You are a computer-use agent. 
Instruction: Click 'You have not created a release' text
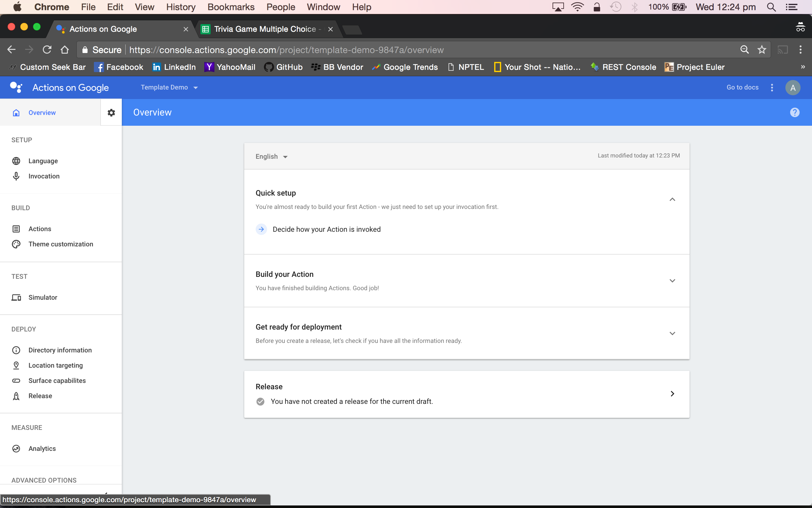click(x=352, y=401)
